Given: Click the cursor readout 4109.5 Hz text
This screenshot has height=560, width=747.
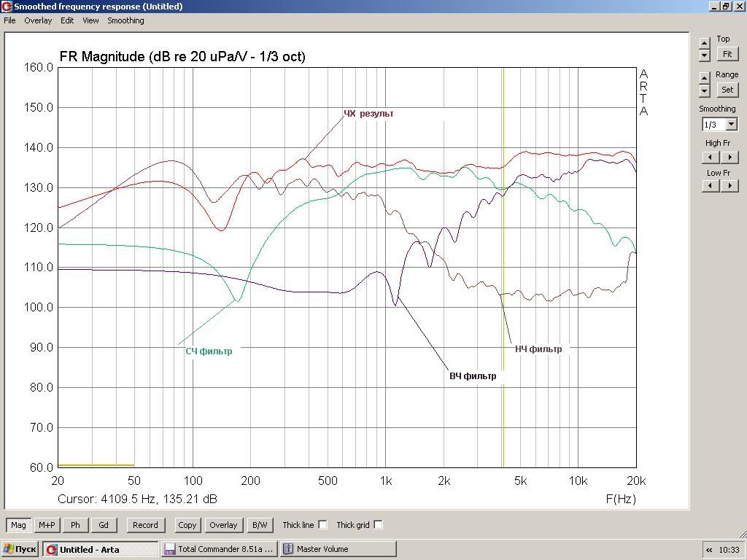Looking at the screenshot, I should pos(137,499).
